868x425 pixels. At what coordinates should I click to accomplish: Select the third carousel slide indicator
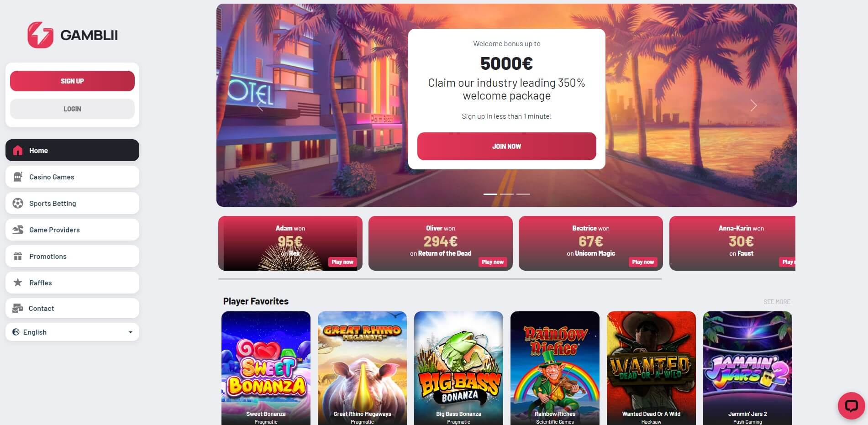click(x=523, y=194)
